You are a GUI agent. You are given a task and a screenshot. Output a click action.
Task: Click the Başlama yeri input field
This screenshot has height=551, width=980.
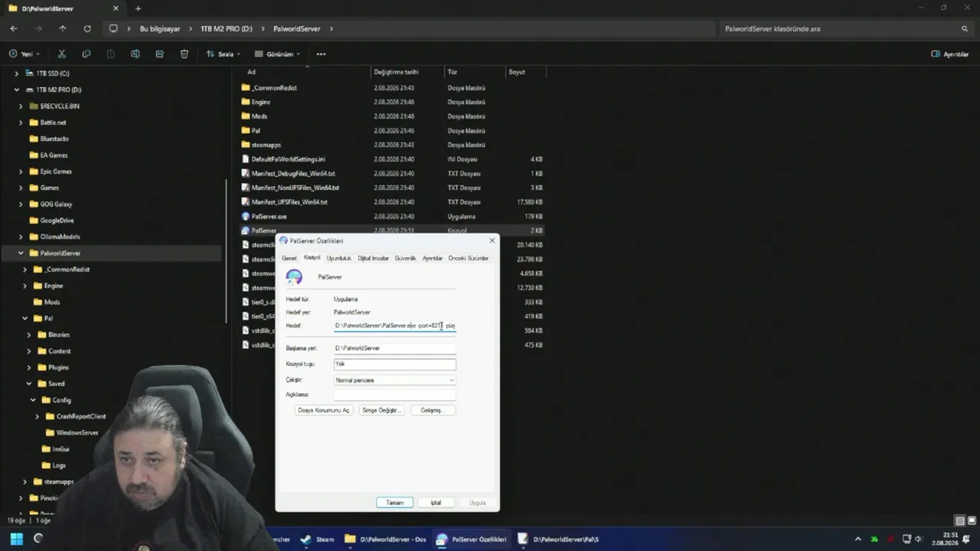395,348
